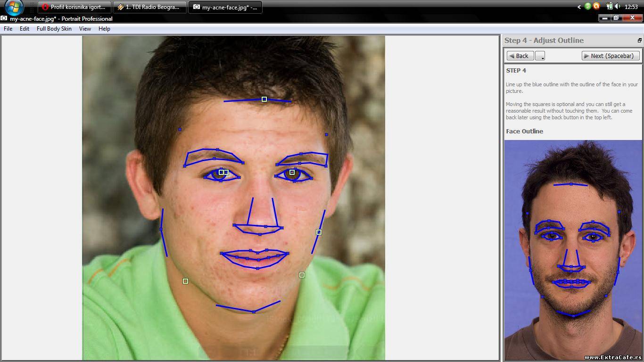This screenshot has width=644, height=362.
Task: Click the 12:53 system clock
Action: pos(631,7)
